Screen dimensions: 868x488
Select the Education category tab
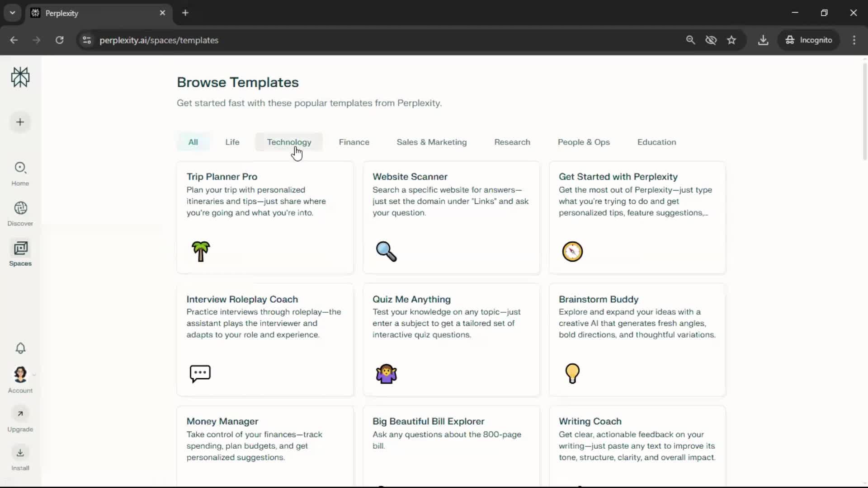tap(656, 142)
